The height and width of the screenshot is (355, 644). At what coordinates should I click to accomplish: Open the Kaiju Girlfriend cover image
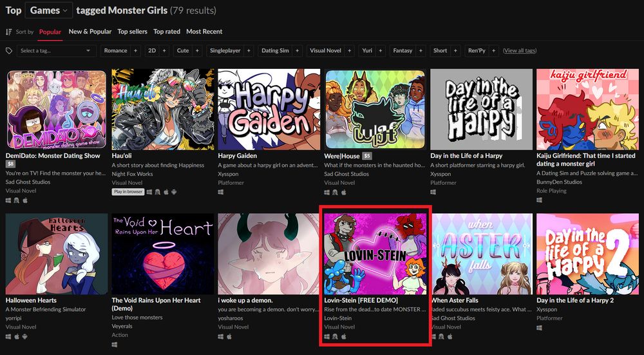click(x=588, y=110)
